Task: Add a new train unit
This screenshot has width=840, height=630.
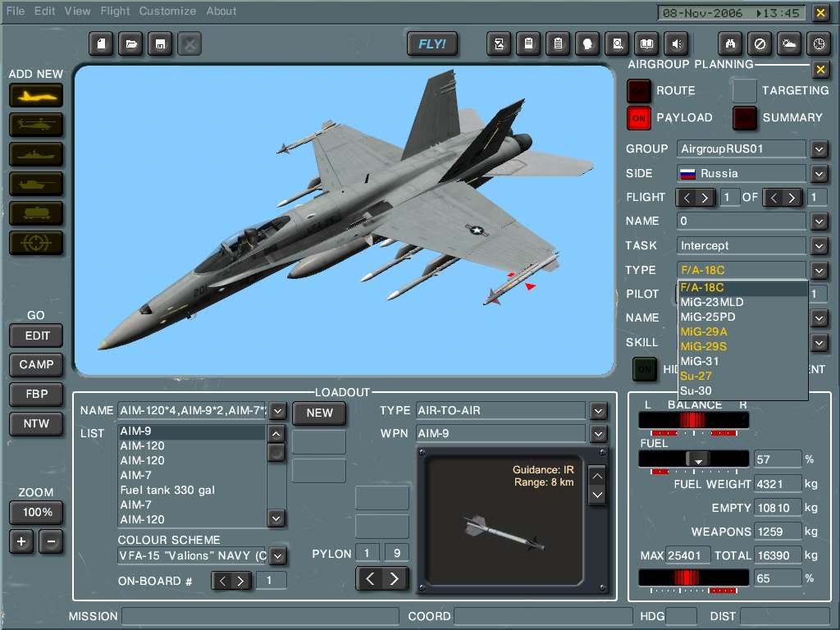Action: (35, 213)
